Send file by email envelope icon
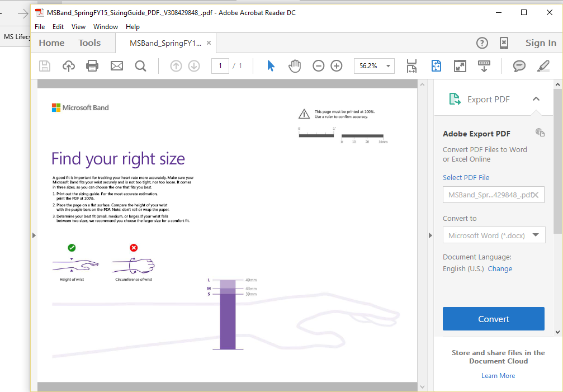The height and width of the screenshot is (392, 563). click(117, 66)
